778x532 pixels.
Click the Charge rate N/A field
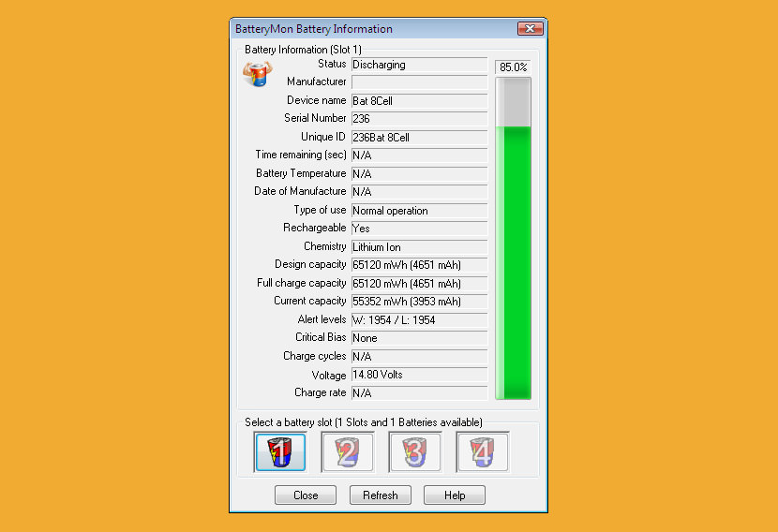(x=419, y=393)
